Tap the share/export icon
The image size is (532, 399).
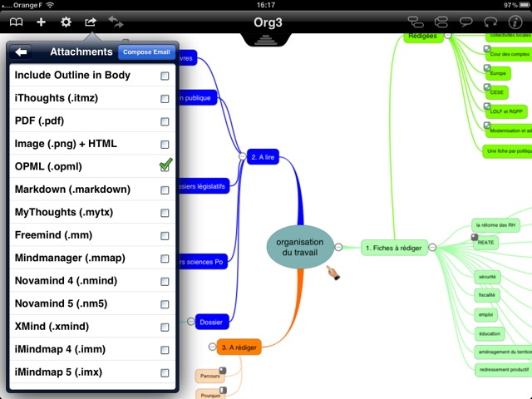point(91,22)
